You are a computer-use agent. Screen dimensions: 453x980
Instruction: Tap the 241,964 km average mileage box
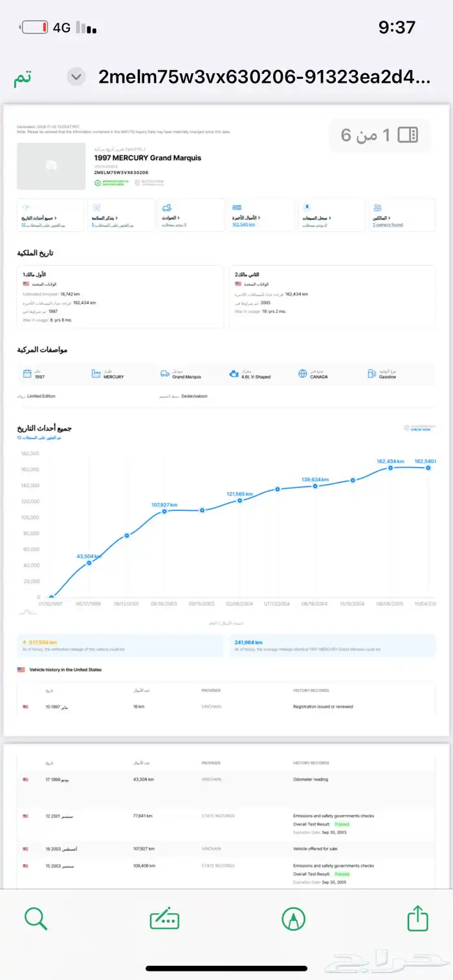[x=332, y=646]
